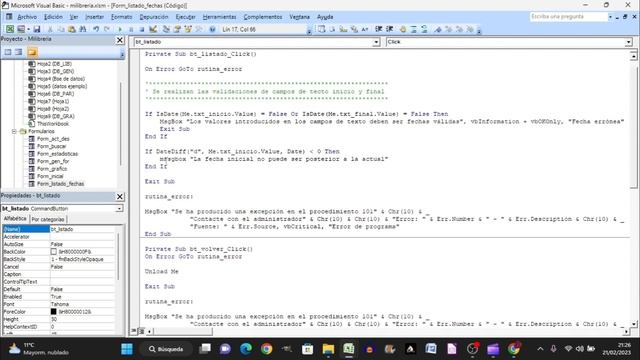Close the Proyecto panel

[120, 40]
